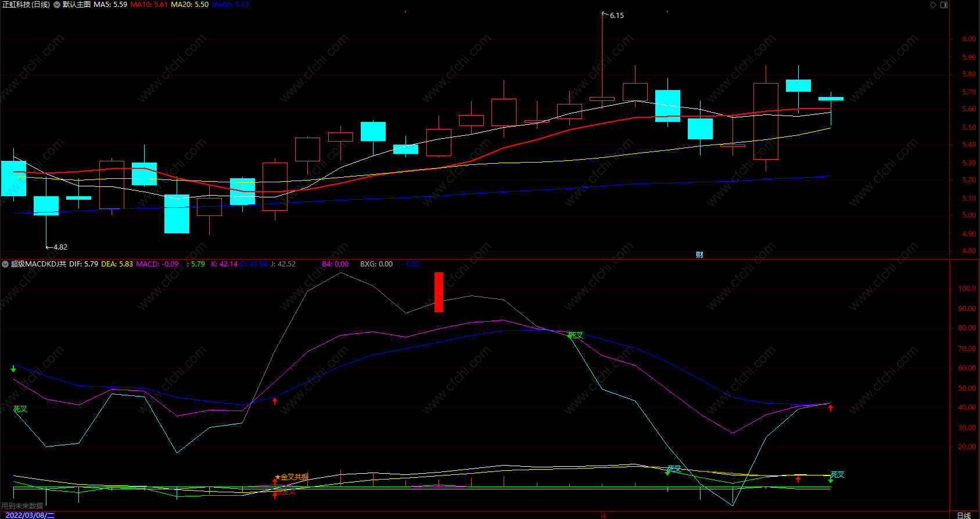Viewport: 980px width, 519px height.
Task: Select the 正虹科技(日线) stock title
Action: (x=26, y=5)
